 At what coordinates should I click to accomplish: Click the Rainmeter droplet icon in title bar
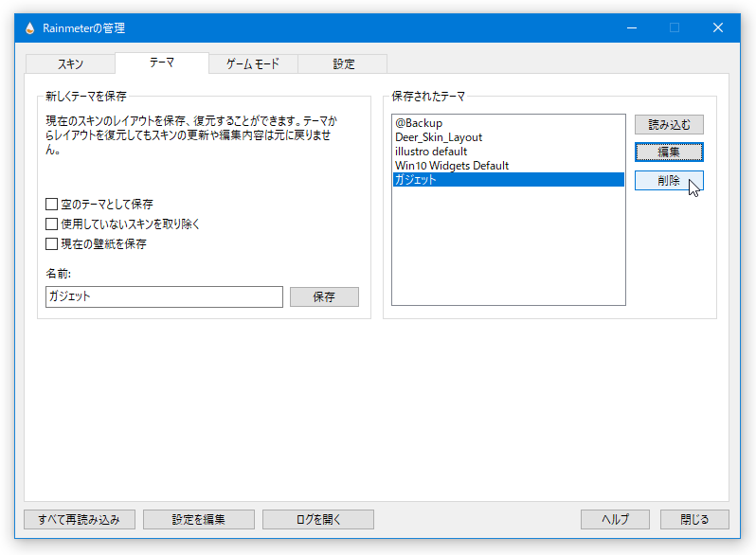click(30, 28)
